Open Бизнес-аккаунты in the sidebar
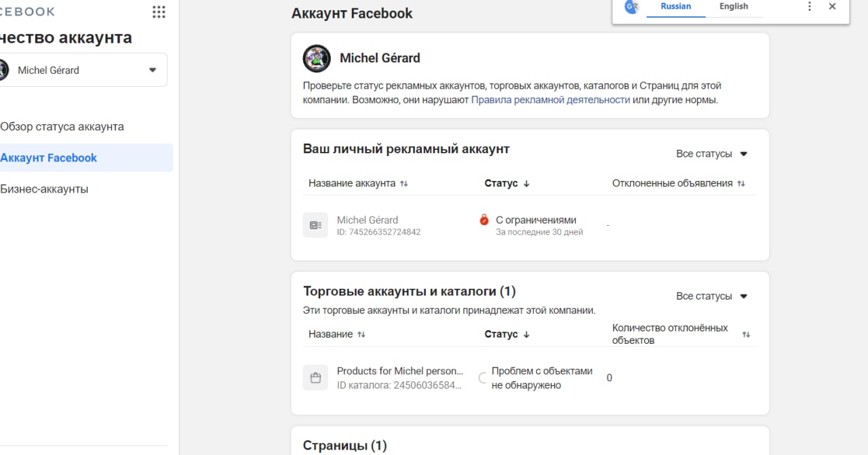868x455 pixels. [x=44, y=189]
